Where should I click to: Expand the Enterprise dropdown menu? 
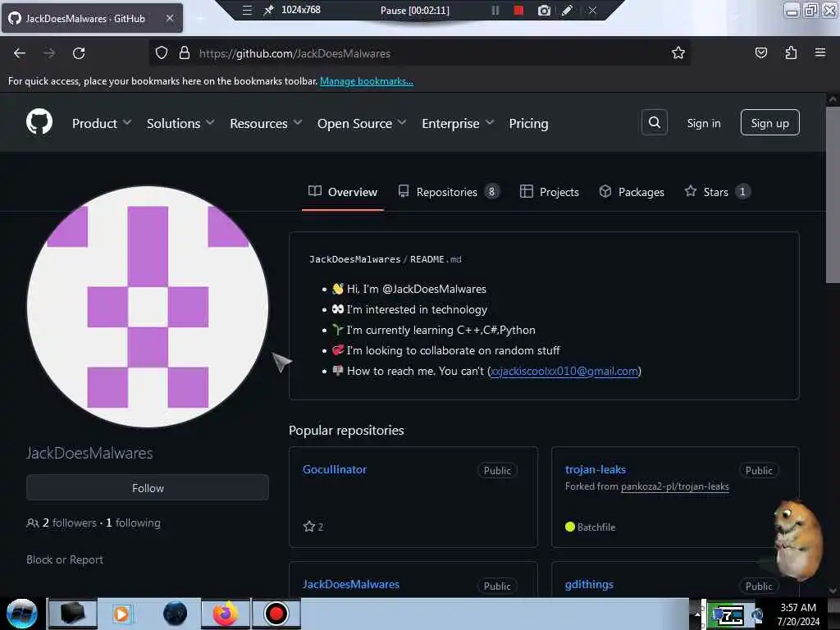458,124
